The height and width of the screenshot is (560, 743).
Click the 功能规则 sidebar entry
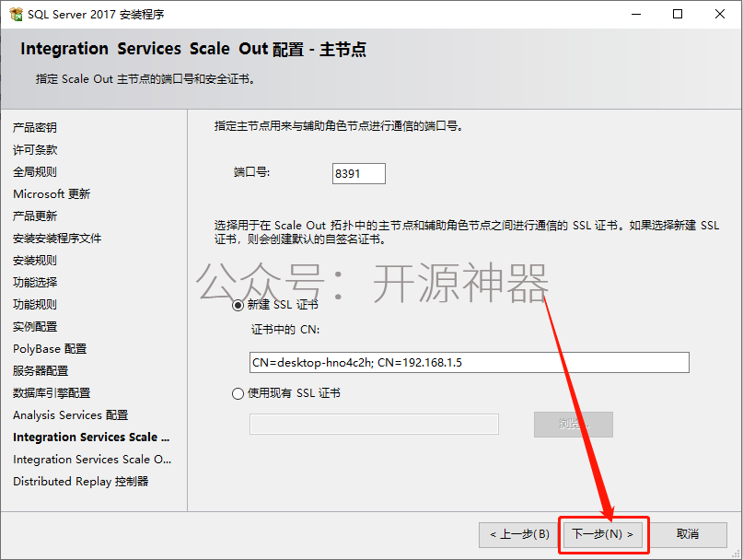[35, 305]
